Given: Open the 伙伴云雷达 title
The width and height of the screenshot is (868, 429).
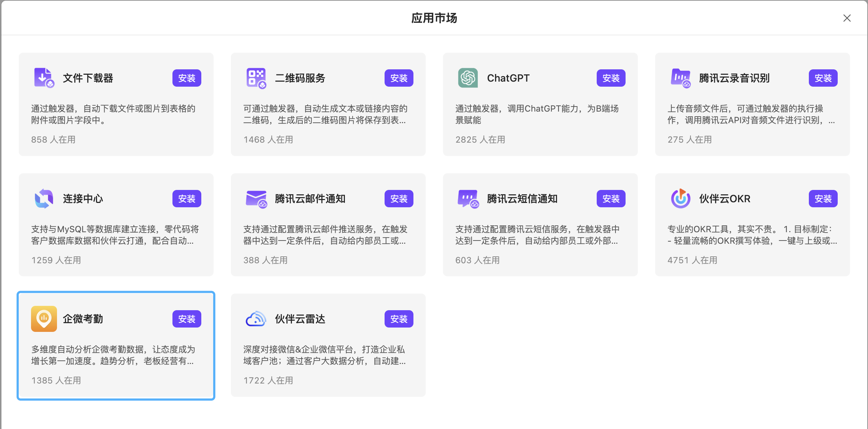Looking at the screenshot, I should (x=300, y=319).
